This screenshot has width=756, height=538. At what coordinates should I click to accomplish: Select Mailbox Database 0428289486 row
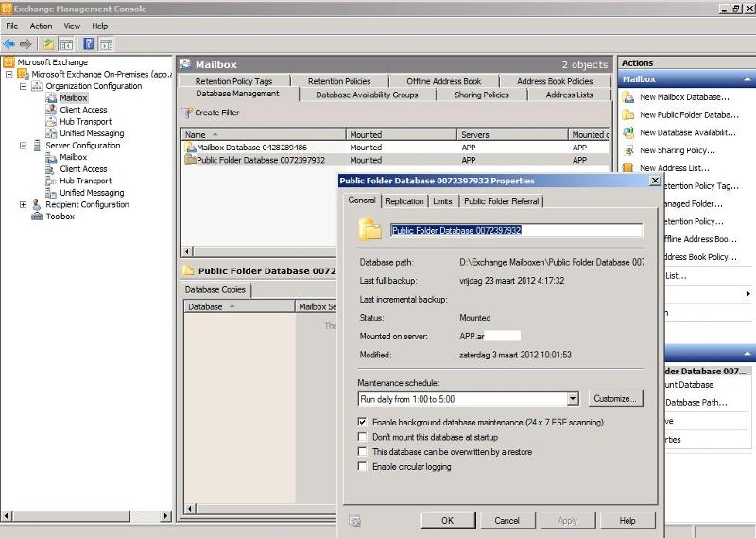click(395, 148)
